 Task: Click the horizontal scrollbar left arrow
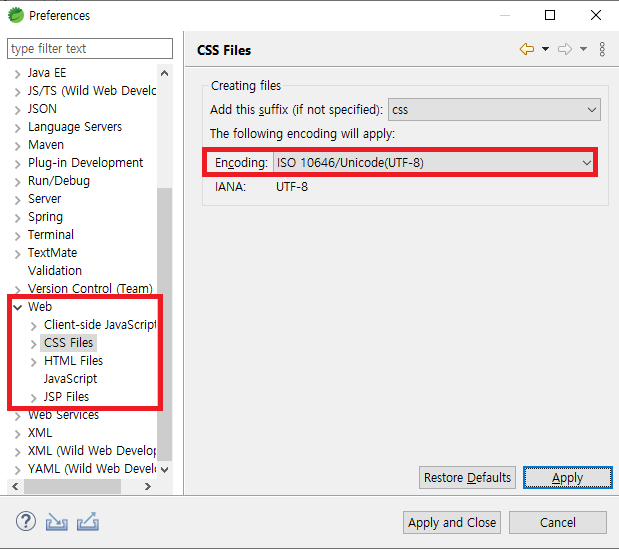point(15,486)
